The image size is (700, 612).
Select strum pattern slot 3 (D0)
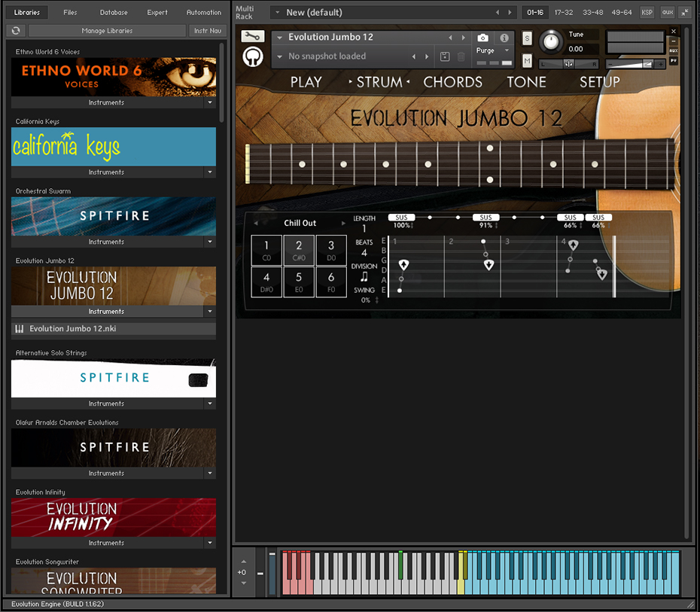pos(331,250)
